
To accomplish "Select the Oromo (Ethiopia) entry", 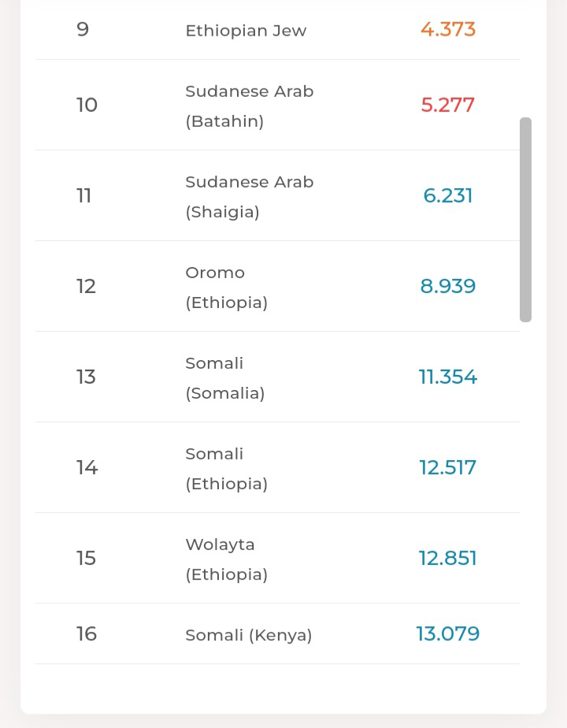I will (x=226, y=287).
